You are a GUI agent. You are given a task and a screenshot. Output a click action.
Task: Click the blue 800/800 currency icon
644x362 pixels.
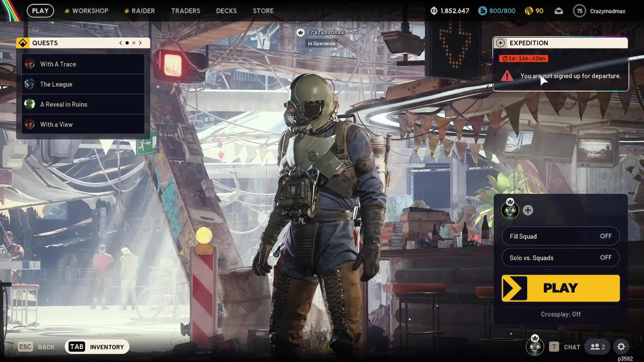482,11
